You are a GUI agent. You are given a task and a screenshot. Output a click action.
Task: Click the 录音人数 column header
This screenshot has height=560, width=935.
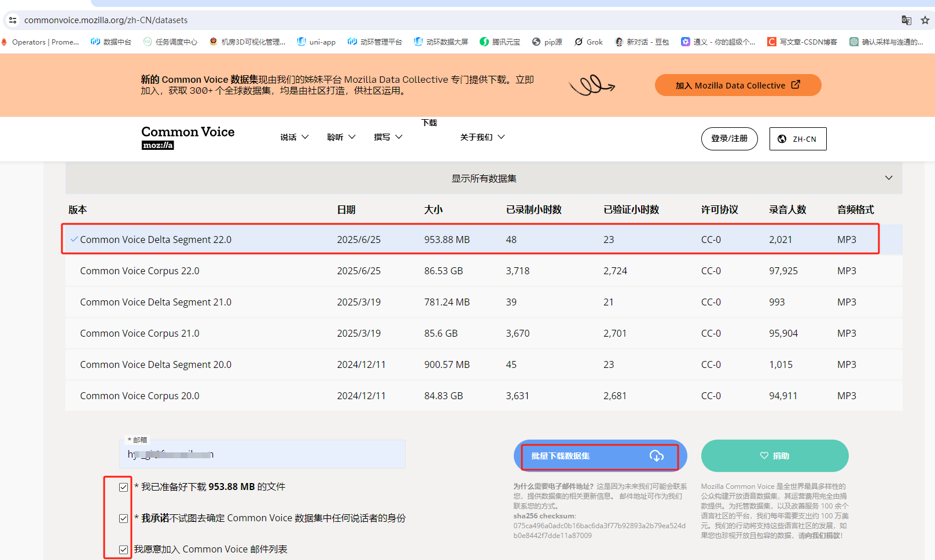[787, 209]
